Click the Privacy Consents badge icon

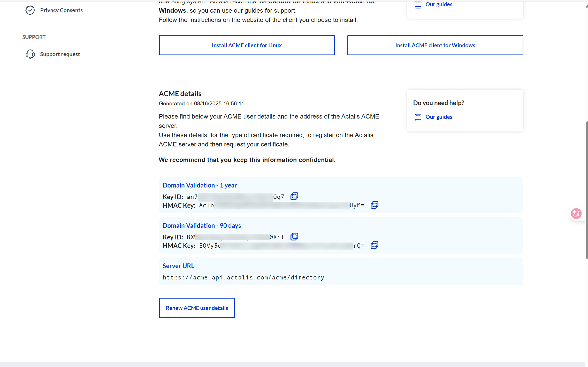coord(30,10)
